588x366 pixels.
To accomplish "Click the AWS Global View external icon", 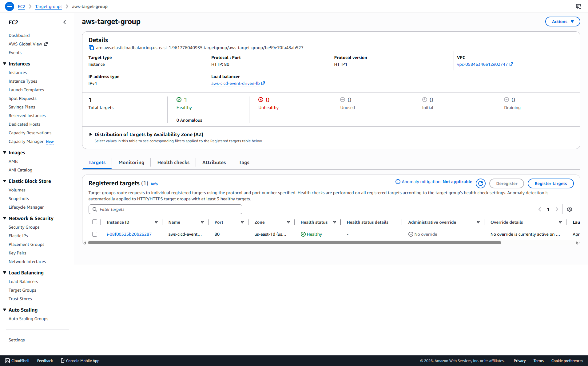I will click(46, 44).
